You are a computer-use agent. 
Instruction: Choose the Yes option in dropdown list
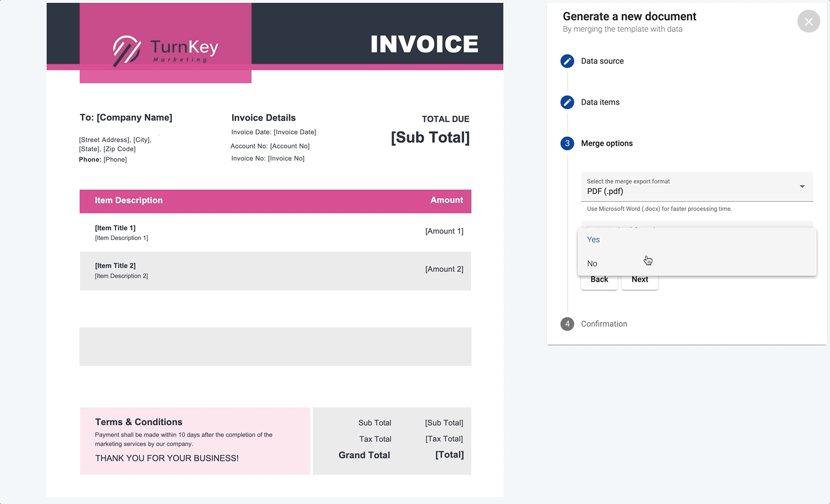click(x=697, y=239)
